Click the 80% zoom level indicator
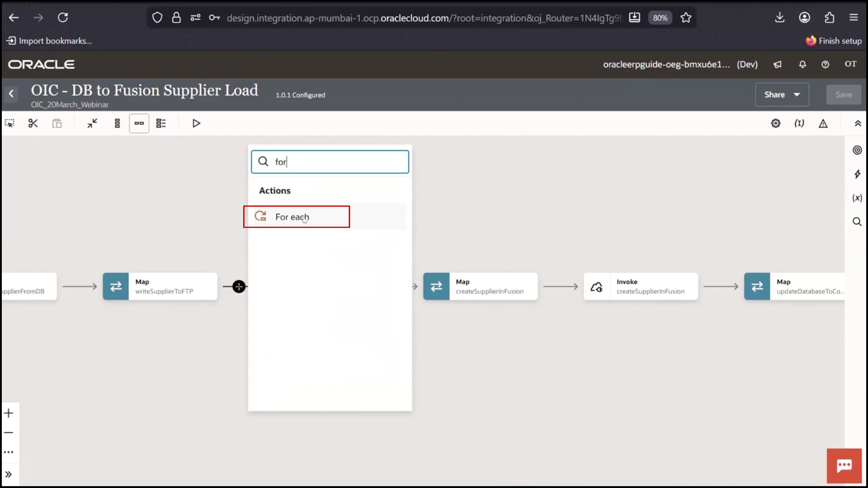The height and width of the screenshot is (488, 868). 660,18
